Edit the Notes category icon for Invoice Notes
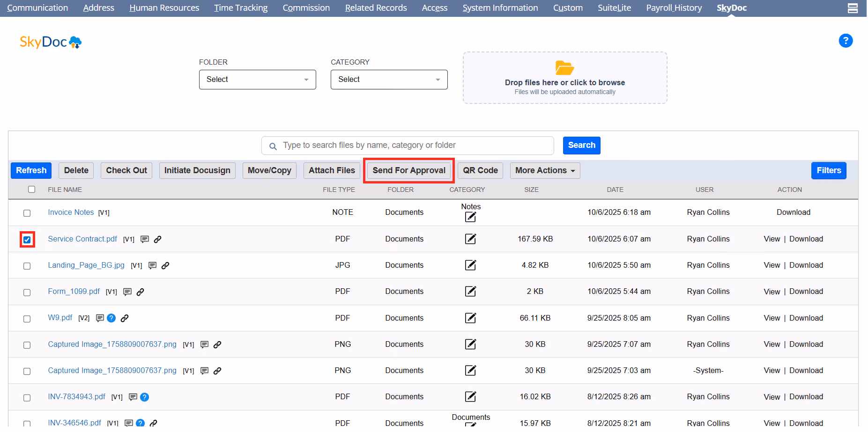This screenshot has height=432, width=868. point(470,217)
